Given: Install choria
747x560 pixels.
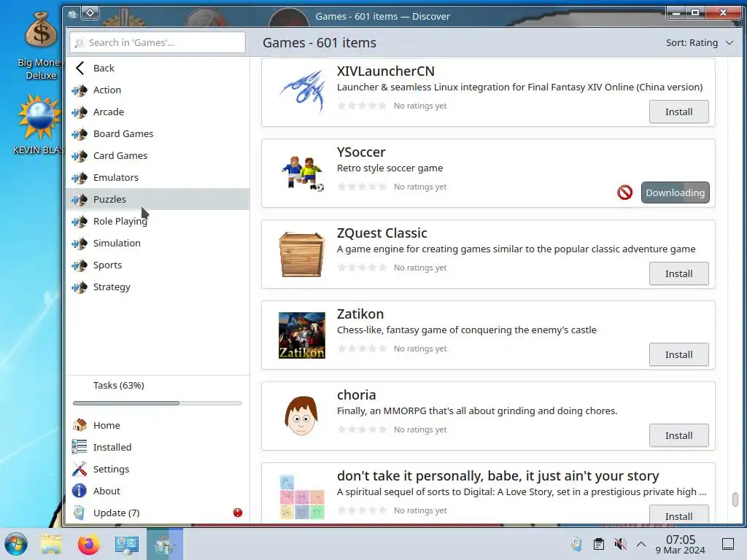Looking at the screenshot, I should (x=679, y=436).
